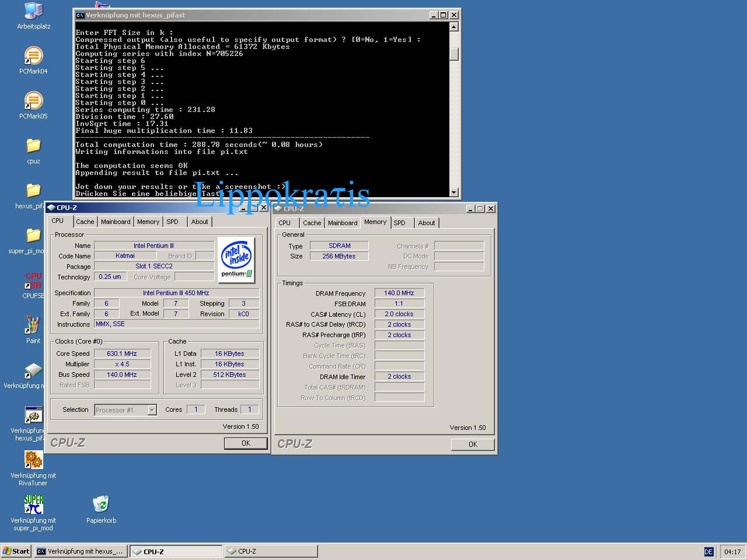Image resolution: width=747 pixels, height=560 pixels.
Task: Click the Specification field Pentium III 450 MHz
Action: pyautogui.click(x=176, y=293)
